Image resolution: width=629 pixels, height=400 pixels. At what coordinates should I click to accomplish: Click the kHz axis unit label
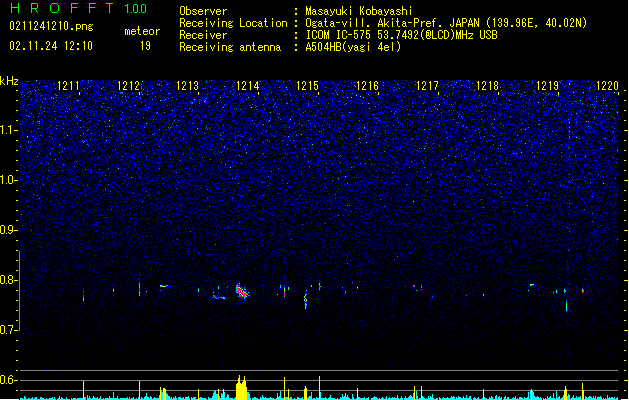click(9, 81)
